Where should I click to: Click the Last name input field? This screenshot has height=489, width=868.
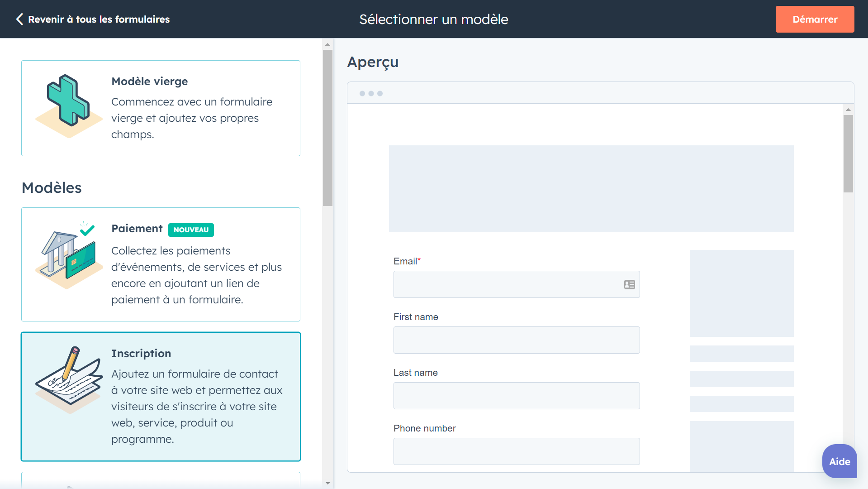(x=516, y=396)
